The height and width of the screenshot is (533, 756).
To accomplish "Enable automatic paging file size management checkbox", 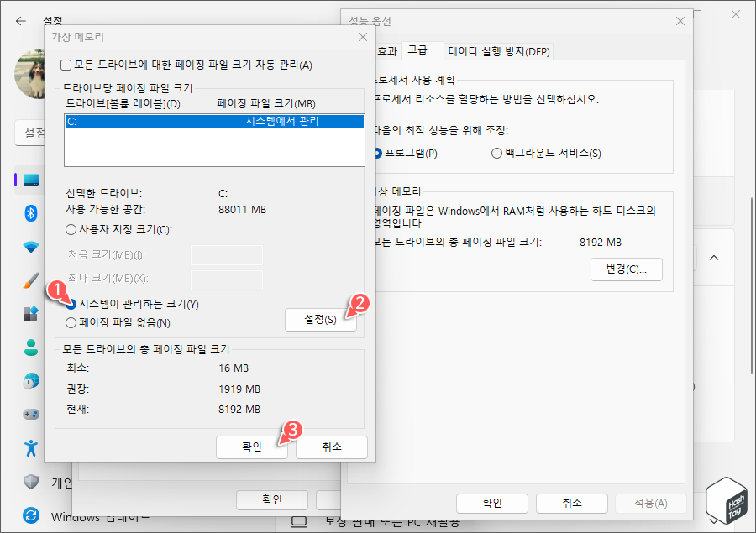I will coord(65,65).
